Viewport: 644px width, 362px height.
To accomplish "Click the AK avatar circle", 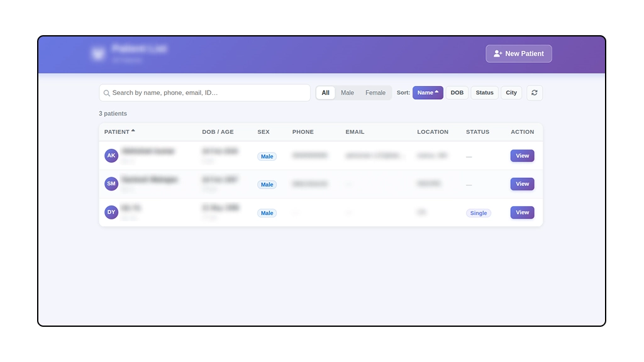I will (111, 156).
